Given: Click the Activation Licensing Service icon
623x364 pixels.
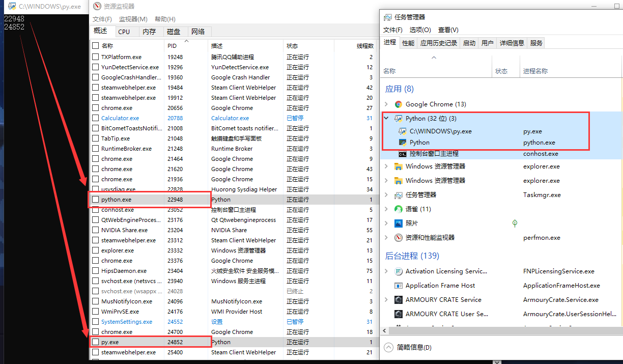Looking at the screenshot, I should click(399, 271).
